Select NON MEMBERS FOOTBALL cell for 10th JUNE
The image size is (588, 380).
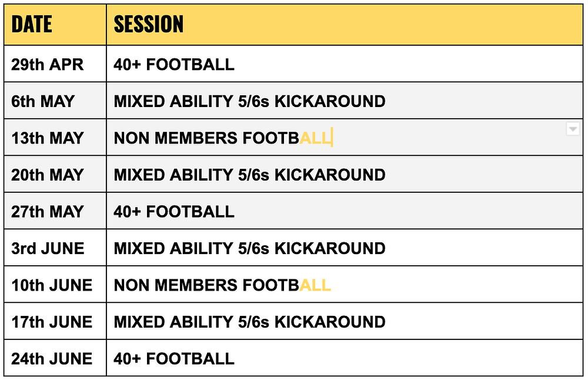(345, 284)
